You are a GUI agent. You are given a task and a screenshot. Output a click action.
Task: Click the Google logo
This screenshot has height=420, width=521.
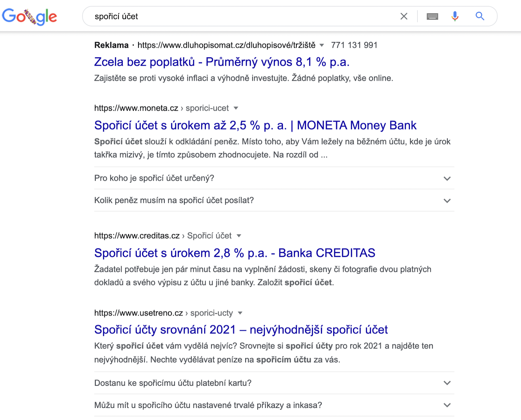click(x=30, y=16)
